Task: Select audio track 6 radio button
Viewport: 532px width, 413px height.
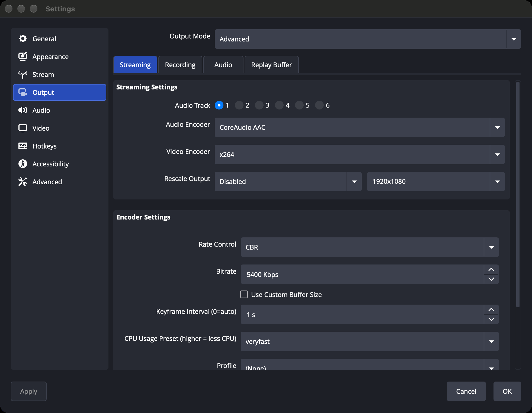Action: click(x=319, y=105)
